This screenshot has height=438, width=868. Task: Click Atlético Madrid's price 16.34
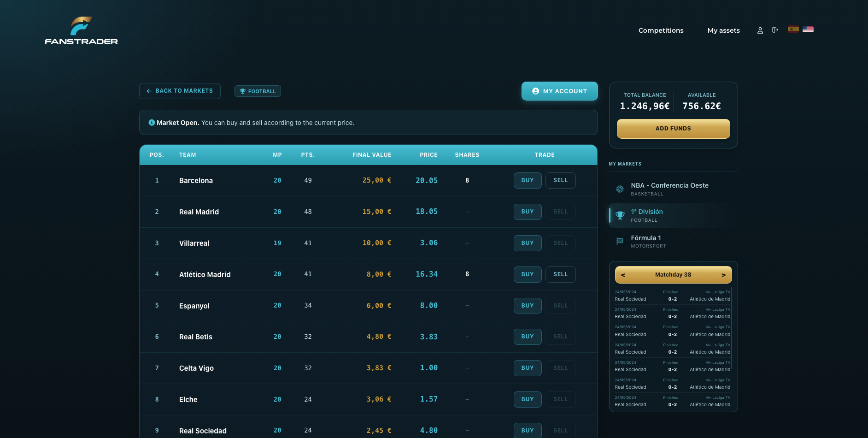point(427,274)
